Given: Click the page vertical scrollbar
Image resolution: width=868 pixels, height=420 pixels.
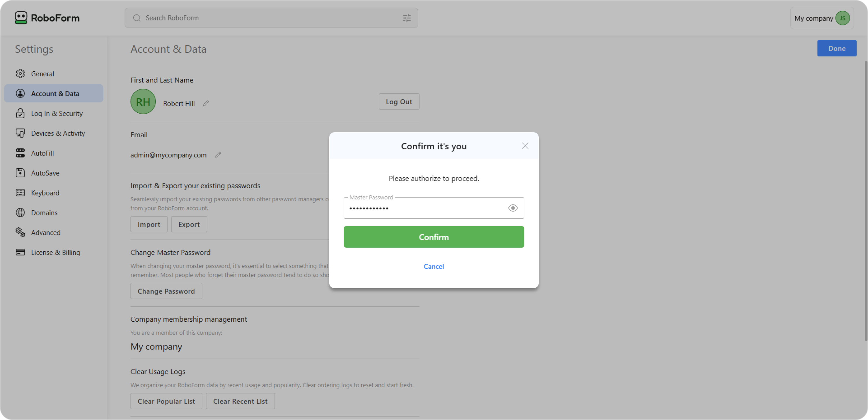Looking at the screenshot, I should pos(866,201).
